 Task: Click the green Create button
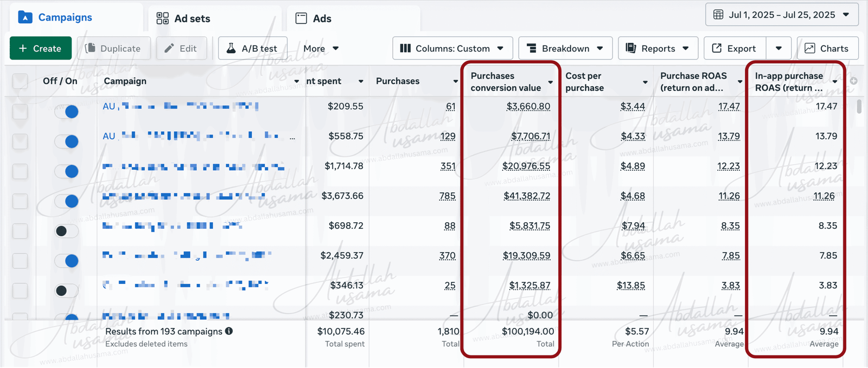41,48
